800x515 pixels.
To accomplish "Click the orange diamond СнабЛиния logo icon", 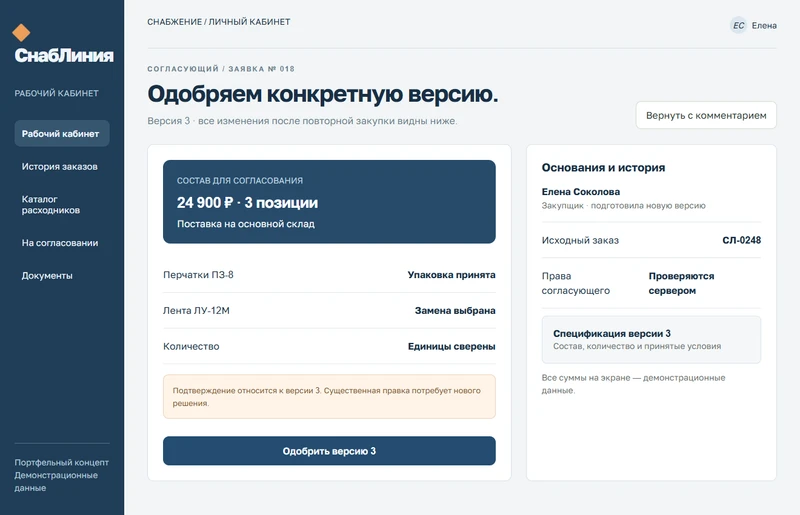I will 21,33.
